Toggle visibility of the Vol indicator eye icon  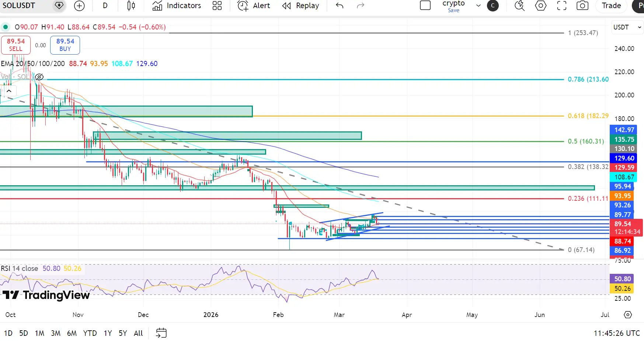click(x=39, y=77)
